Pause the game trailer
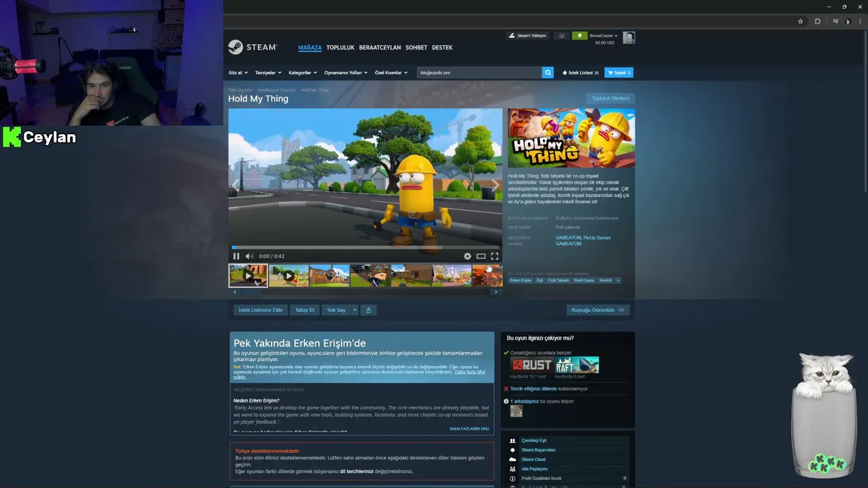Image resolution: width=868 pixels, height=488 pixels. coord(236,256)
